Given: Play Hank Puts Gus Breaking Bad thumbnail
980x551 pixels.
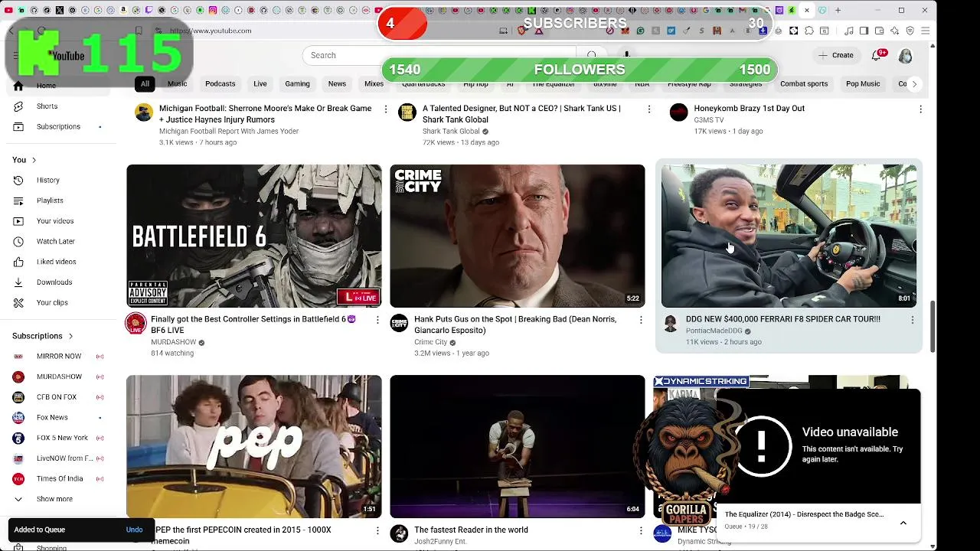Looking at the screenshot, I should pos(518,236).
